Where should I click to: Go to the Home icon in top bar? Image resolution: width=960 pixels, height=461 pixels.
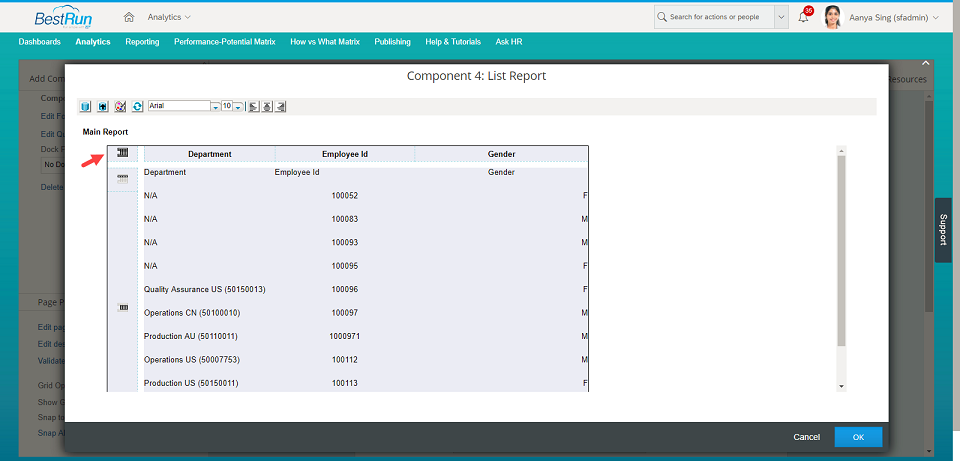[x=129, y=17]
